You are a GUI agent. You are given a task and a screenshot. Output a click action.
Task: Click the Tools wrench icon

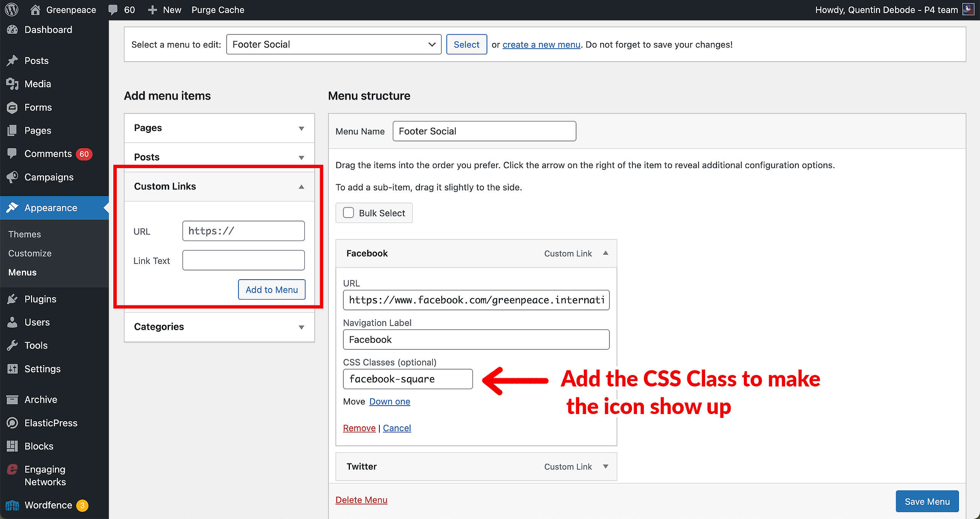(x=12, y=345)
